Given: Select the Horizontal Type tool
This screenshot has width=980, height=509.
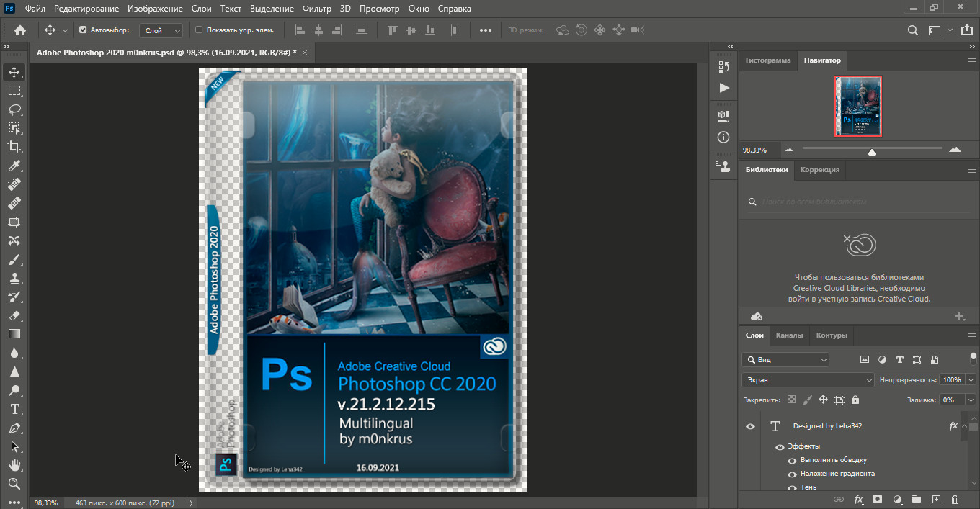Looking at the screenshot, I should 14,409.
